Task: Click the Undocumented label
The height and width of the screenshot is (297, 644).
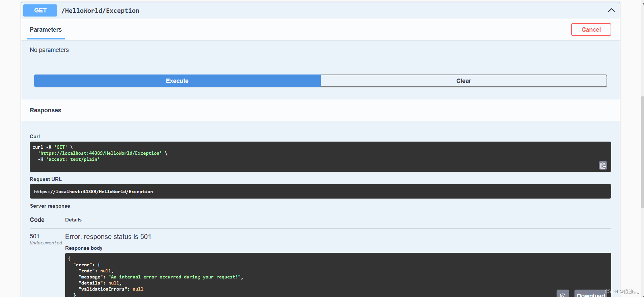Action: pos(46,243)
